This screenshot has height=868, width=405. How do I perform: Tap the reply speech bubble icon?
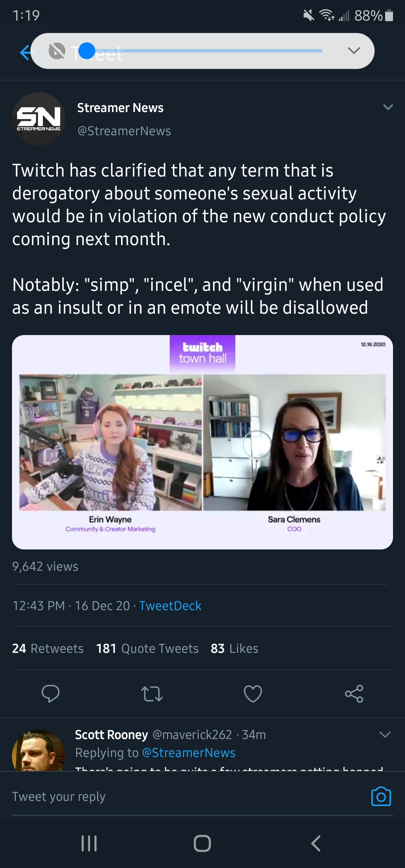tap(51, 693)
